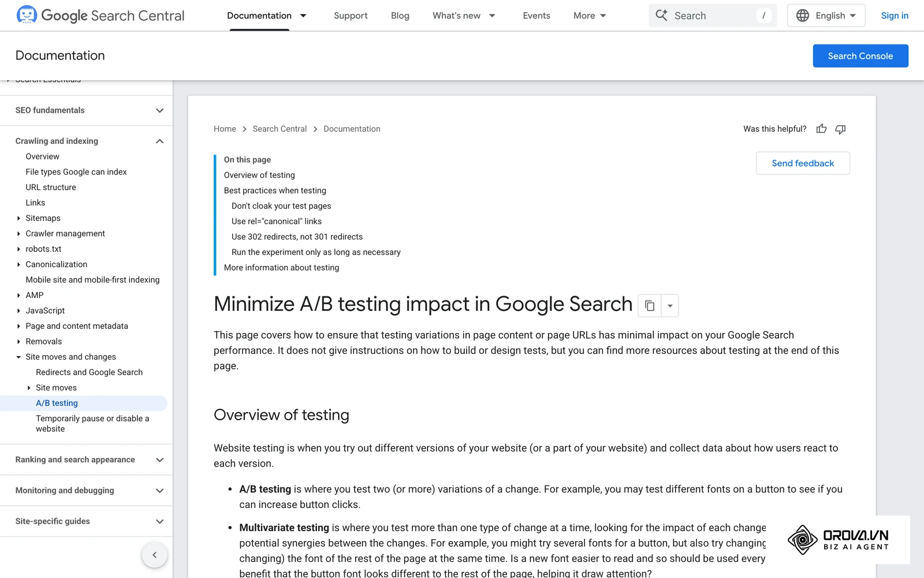Go to Search Central breadcrumb
This screenshot has width=924, height=578.
pyautogui.click(x=280, y=129)
